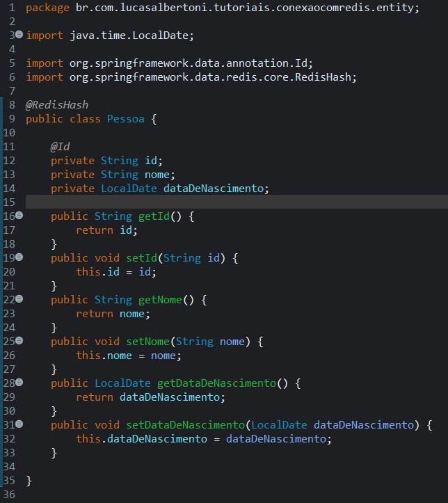Click the dataDeNascimento field on line 14
Screen dimensions: 448x503
(215, 189)
